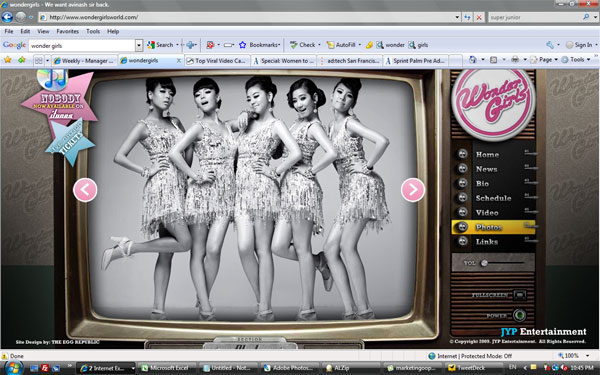Toggle the Fullscreen switch on TV panel

coord(520,295)
